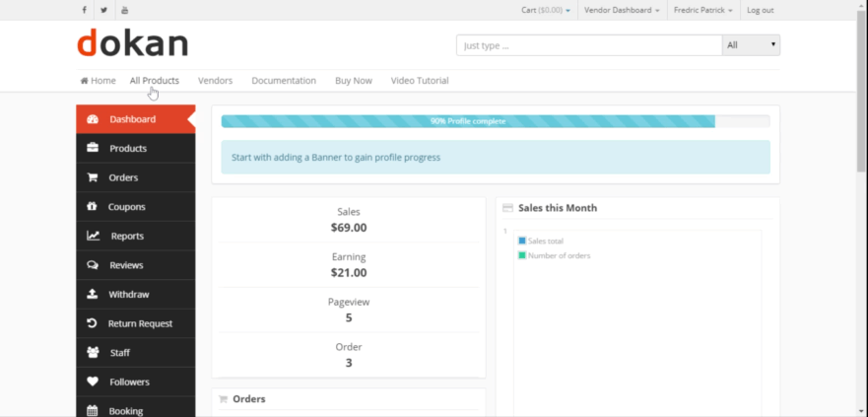Open Booking label in sidebar

coord(126,411)
